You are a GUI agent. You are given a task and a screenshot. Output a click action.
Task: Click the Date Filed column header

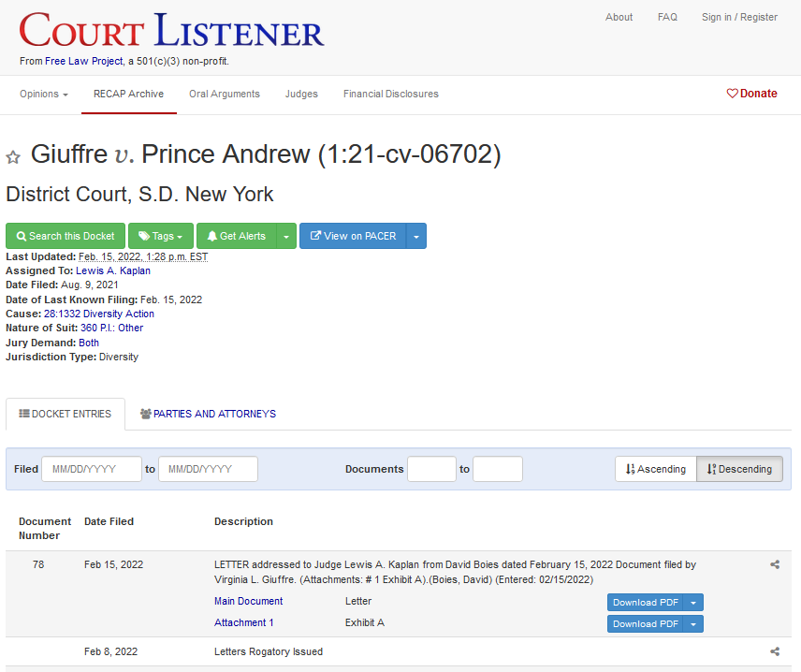pos(109,521)
